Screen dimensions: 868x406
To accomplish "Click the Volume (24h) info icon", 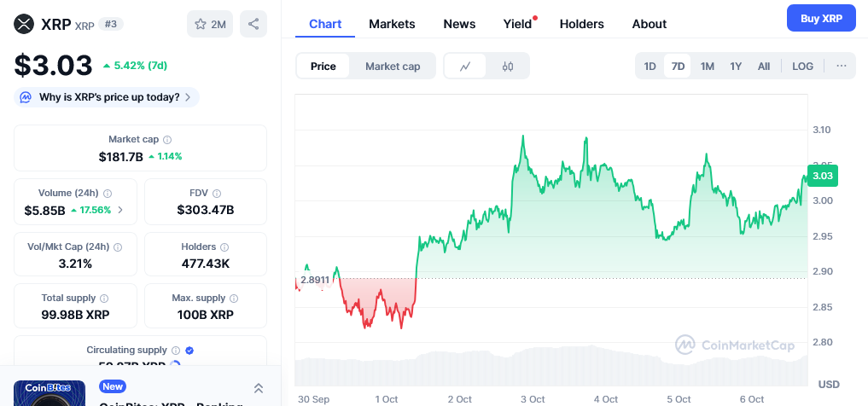I will click(108, 194).
